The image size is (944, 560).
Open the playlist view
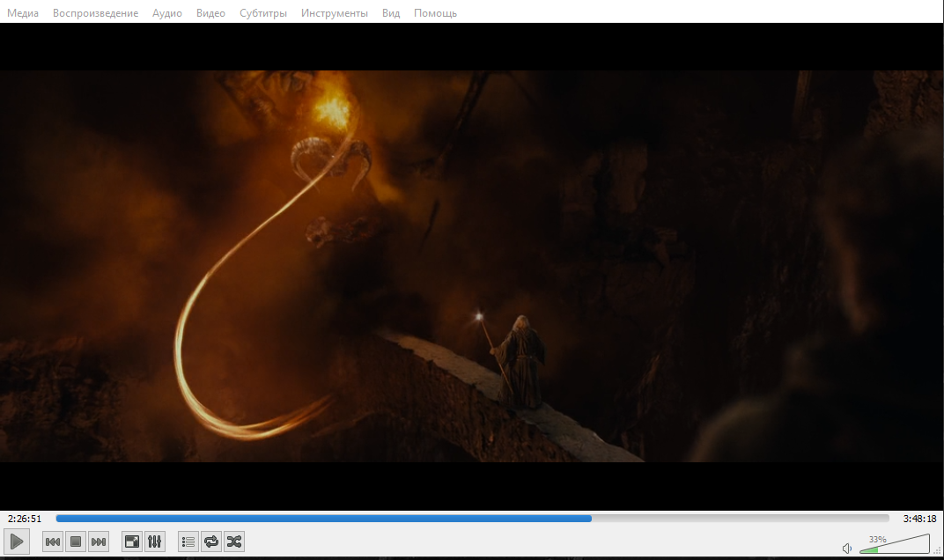[x=188, y=542]
